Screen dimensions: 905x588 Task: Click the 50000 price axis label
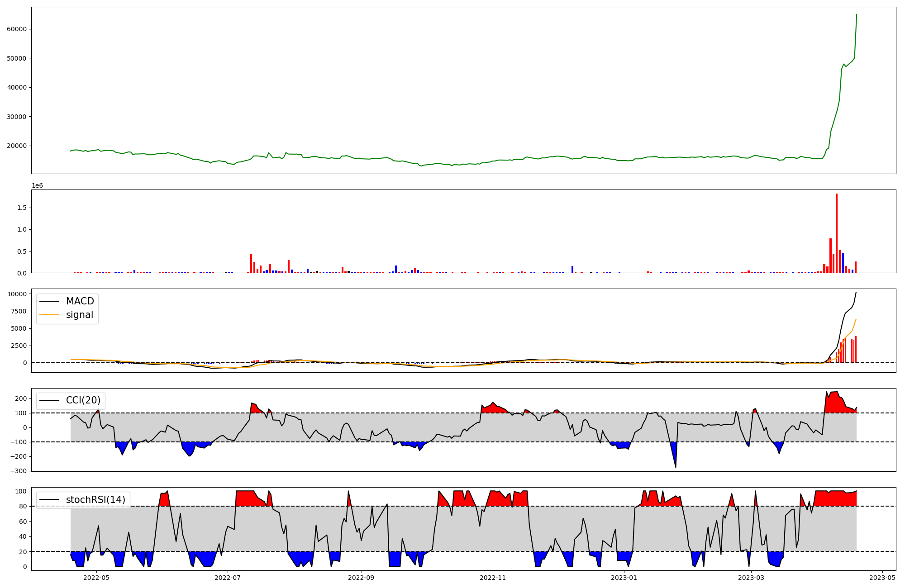[17, 58]
